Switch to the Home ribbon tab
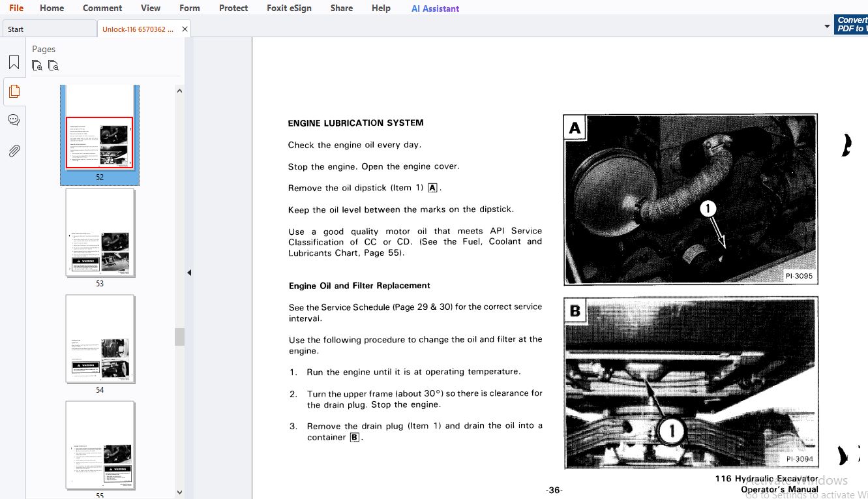The image size is (868, 499). 52,8
